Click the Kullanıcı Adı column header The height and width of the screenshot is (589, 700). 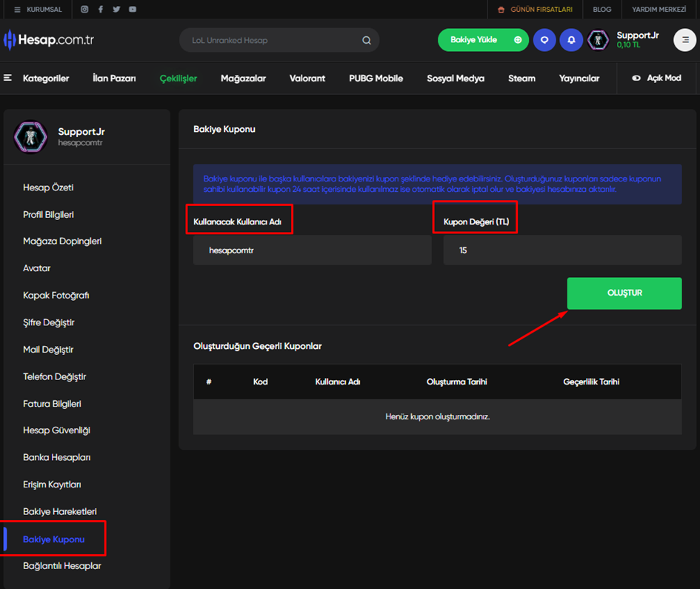pyautogui.click(x=338, y=382)
